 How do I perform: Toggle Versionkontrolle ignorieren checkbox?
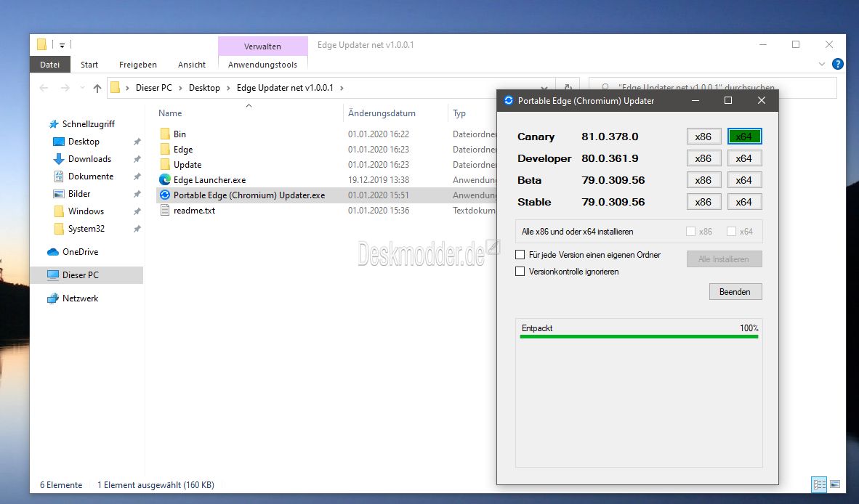[520, 271]
